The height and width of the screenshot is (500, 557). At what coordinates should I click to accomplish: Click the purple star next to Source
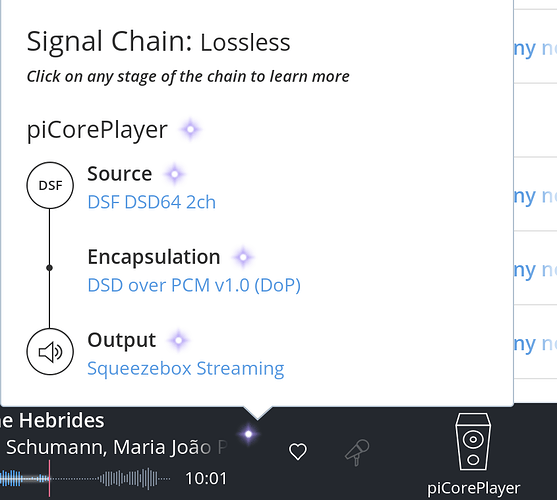(x=174, y=174)
